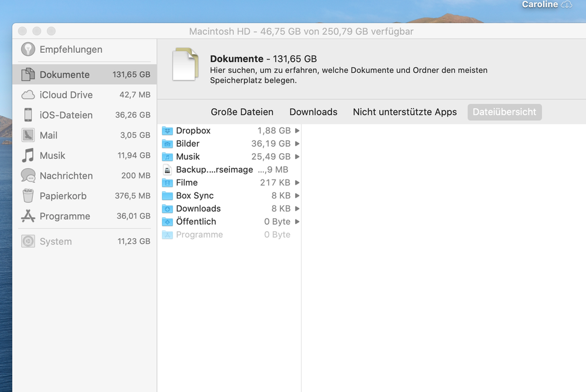Select the Dateiübersicht tab
The image size is (586, 392).
pos(504,112)
